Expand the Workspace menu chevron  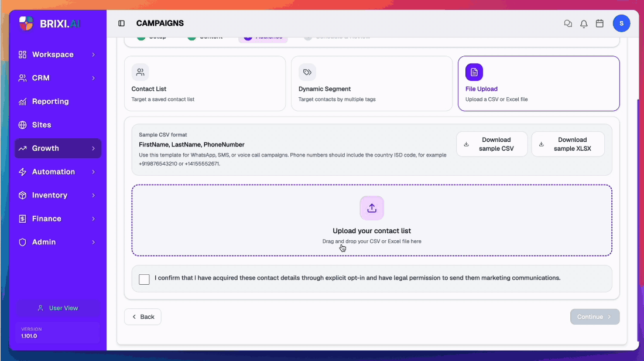(x=93, y=55)
